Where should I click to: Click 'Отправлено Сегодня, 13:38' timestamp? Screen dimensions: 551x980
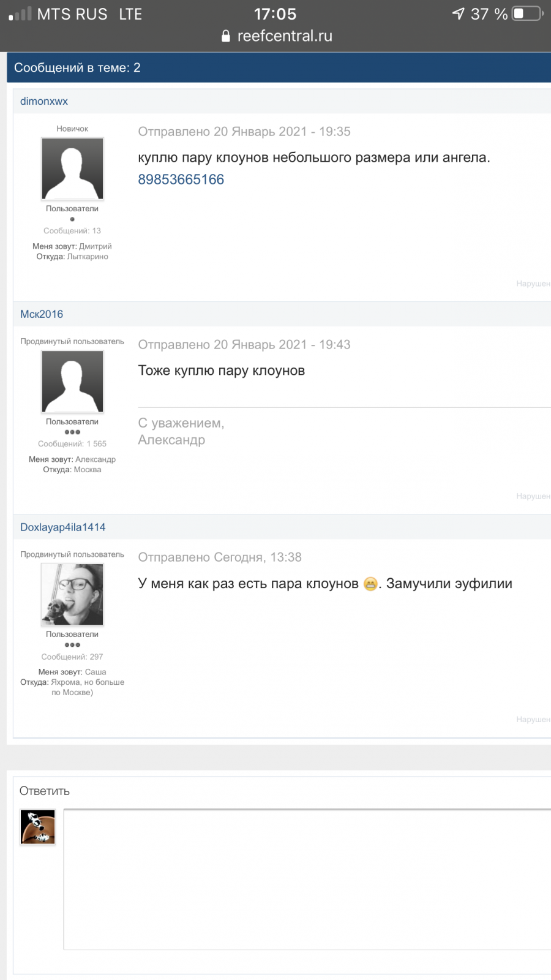(x=220, y=557)
